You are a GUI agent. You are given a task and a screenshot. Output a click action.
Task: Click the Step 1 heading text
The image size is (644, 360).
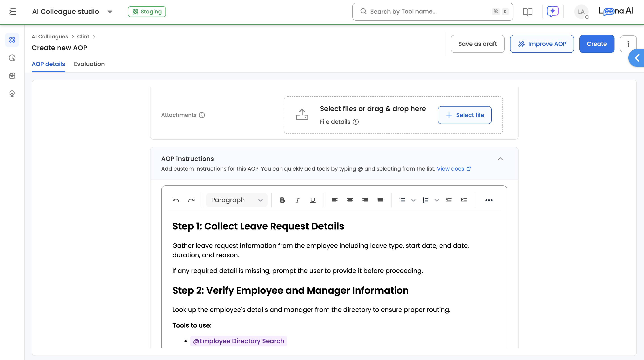[x=258, y=226]
